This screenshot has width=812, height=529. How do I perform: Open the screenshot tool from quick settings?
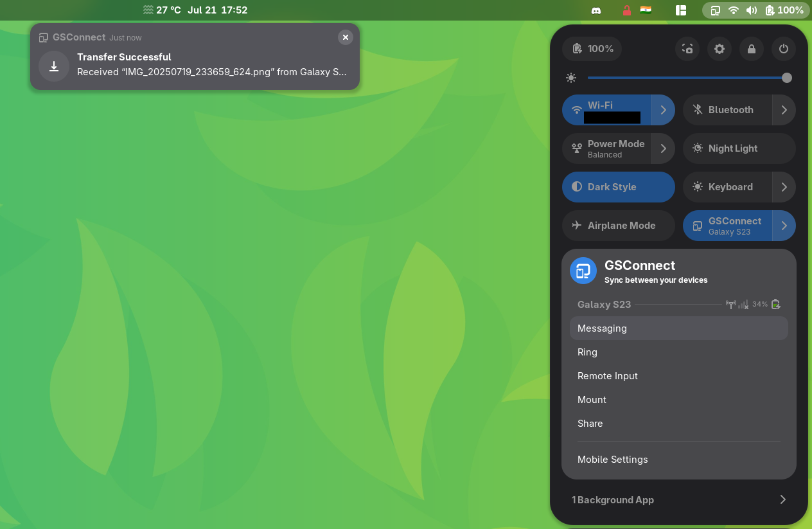point(687,49)
